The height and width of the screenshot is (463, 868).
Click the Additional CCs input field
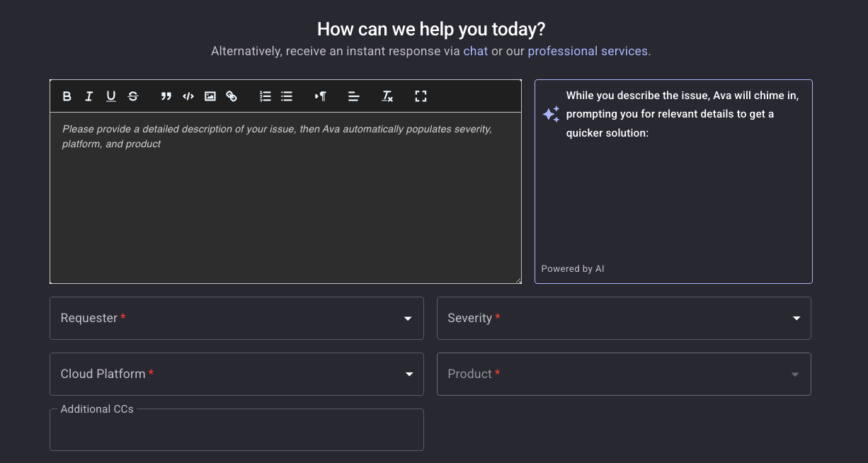click(x=236, y=430)
